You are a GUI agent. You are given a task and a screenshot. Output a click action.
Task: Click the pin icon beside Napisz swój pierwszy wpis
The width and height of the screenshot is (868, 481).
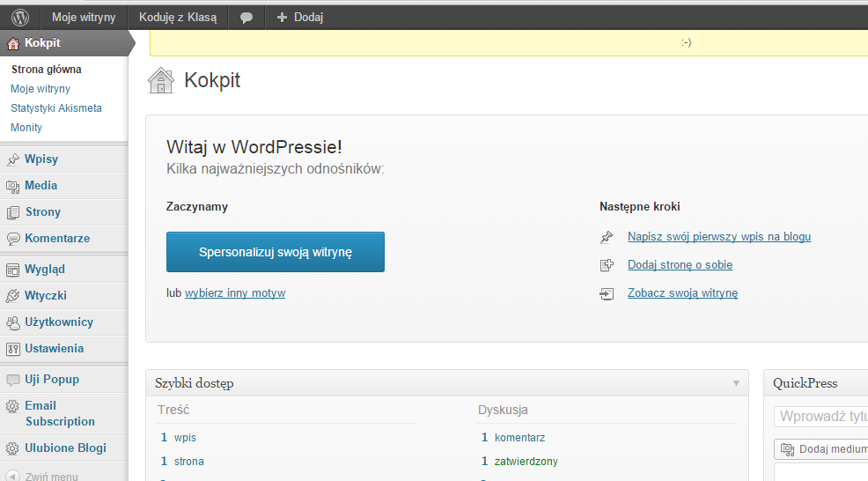(607, 237)
